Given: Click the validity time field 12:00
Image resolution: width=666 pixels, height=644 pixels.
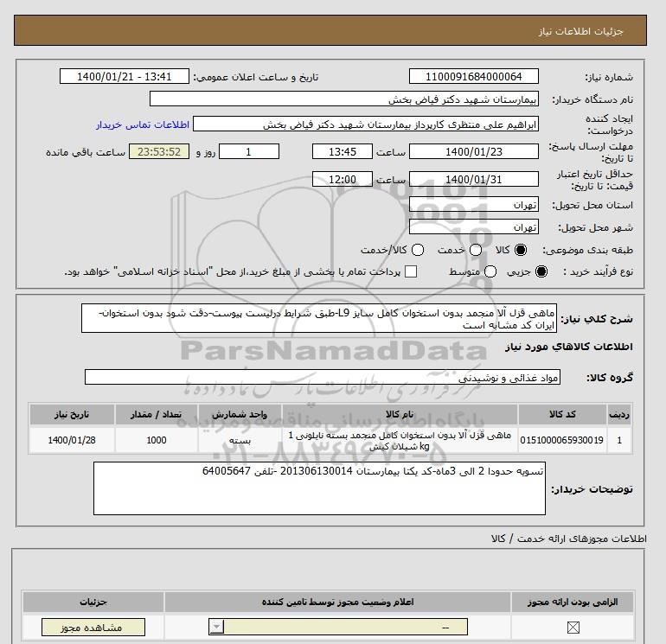Looking at the screenshot, I should [343, 179].
